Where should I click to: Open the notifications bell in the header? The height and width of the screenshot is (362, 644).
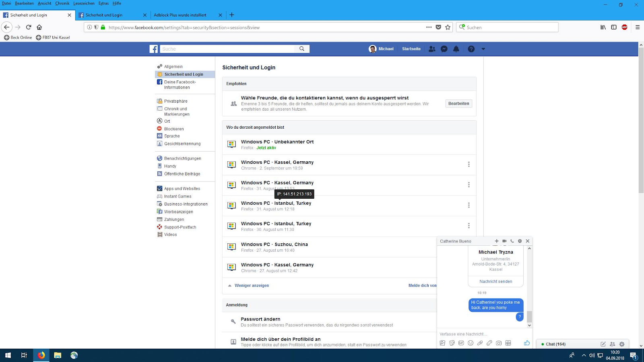[456, 49]
